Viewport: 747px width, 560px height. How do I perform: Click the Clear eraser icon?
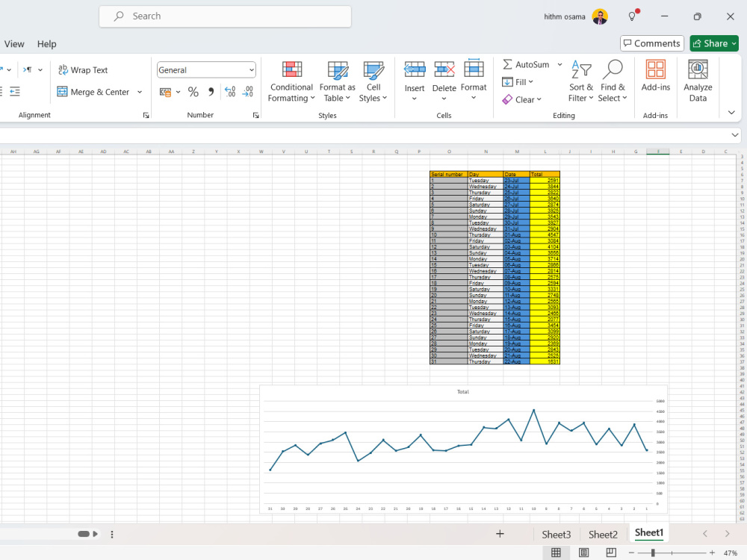pos(507,99)
